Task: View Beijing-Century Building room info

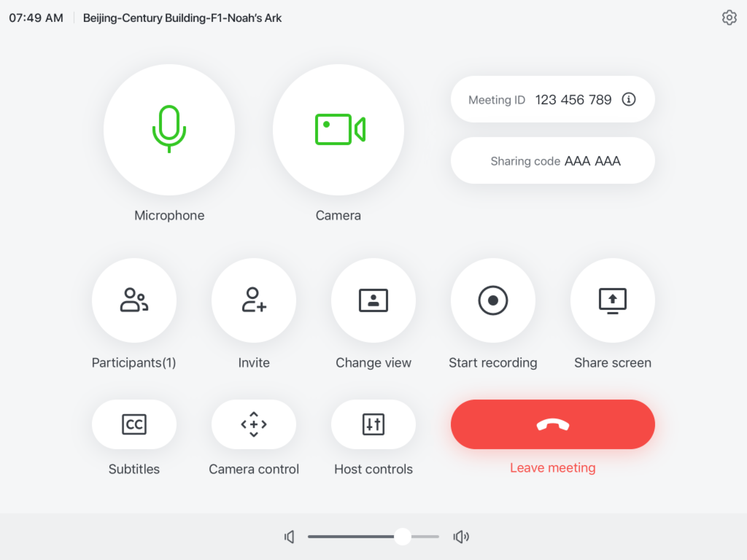Action: pyautogui.click(x=183, y=17)
